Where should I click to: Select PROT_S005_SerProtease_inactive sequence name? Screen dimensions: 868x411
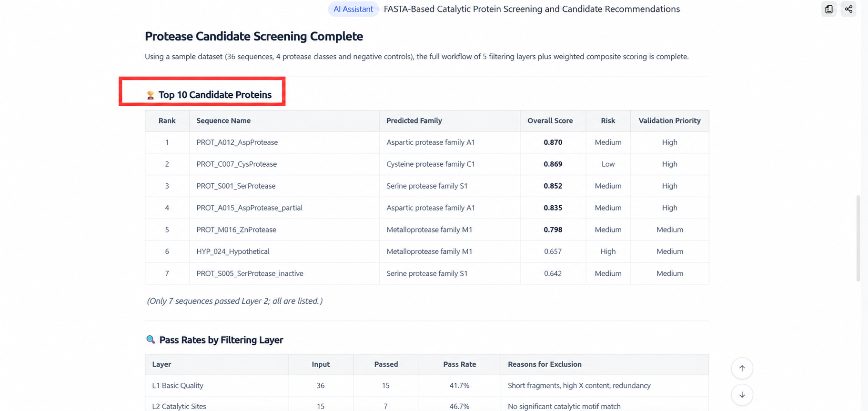coord(250,274)
